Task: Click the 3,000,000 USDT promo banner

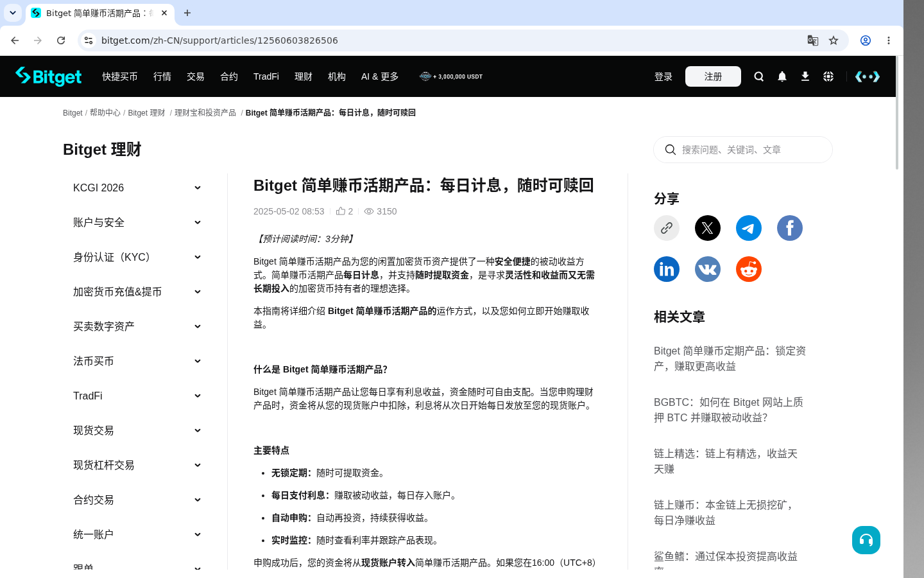Action: [x=451, y=76]
